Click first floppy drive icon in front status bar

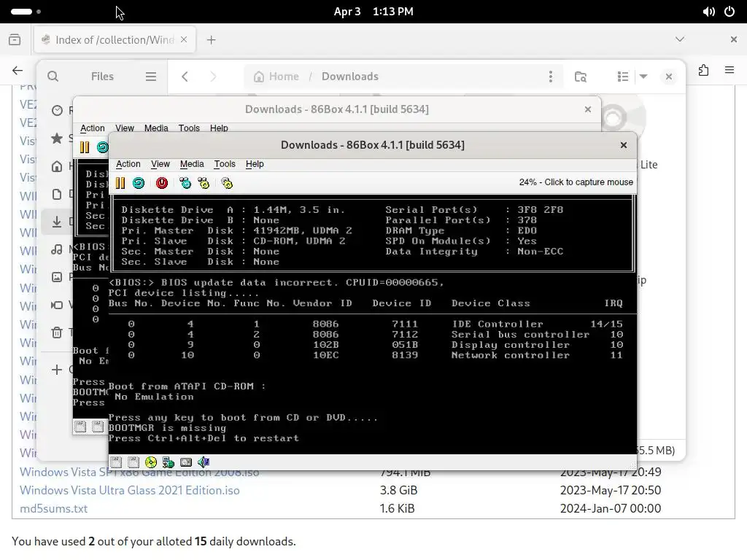pyautogui.click(x=116, y=462)
